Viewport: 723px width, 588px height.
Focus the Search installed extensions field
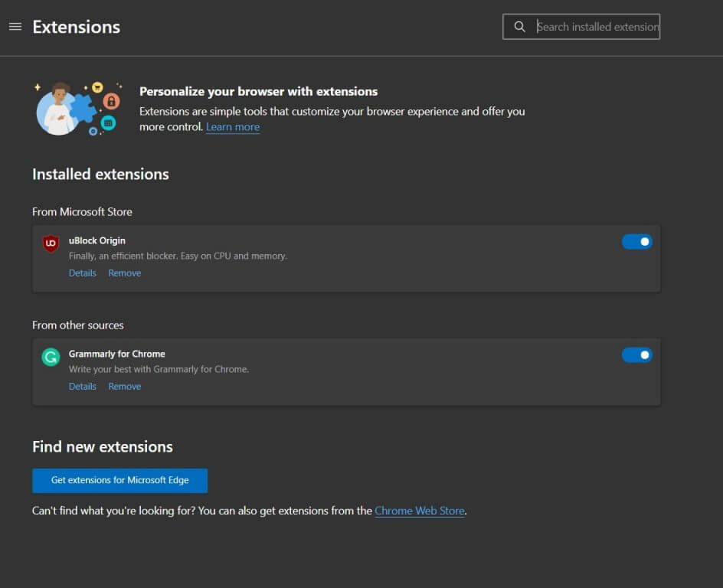[x=581, y=27]
